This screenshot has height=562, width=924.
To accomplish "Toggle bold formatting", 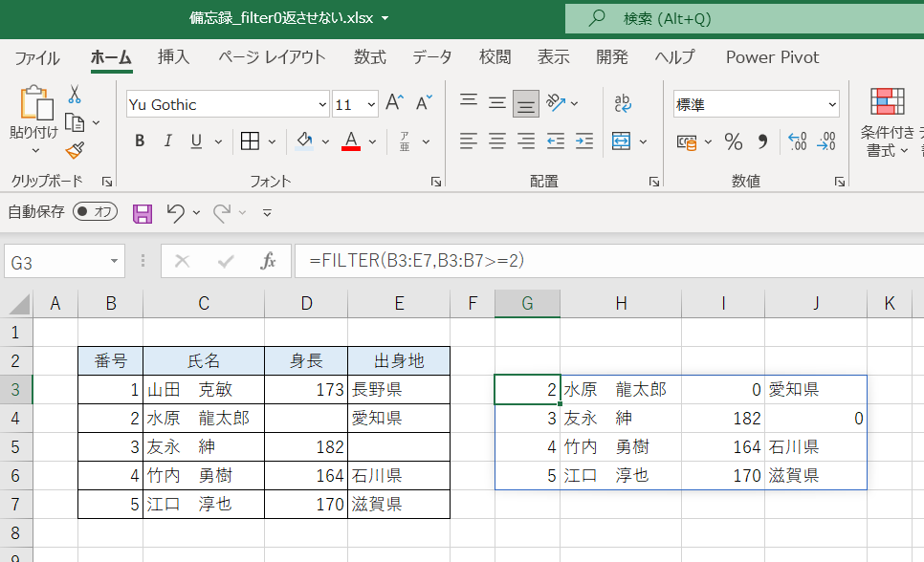I will click(140, 140).
